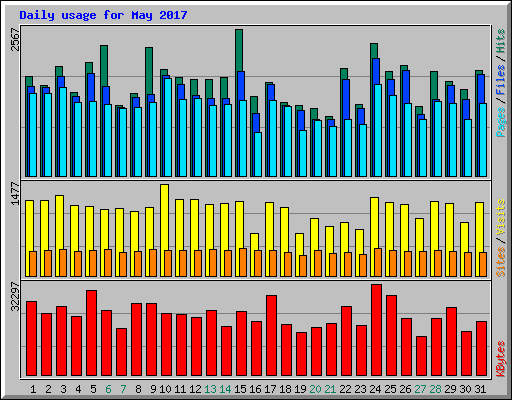The image size is (512, 400).
Task: Click the tallest red KBytes bar on day 24
Action: (x=376, y=330)
